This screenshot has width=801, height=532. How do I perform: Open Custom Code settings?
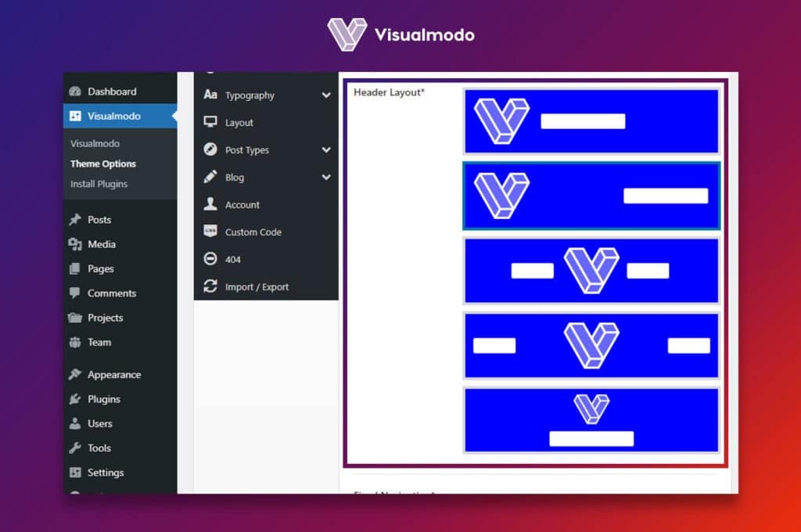pyautogui.click(x=210, y=232)
